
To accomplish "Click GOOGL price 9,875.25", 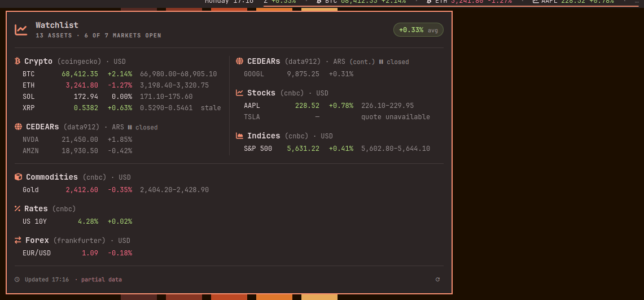I will tap(303, 74).
